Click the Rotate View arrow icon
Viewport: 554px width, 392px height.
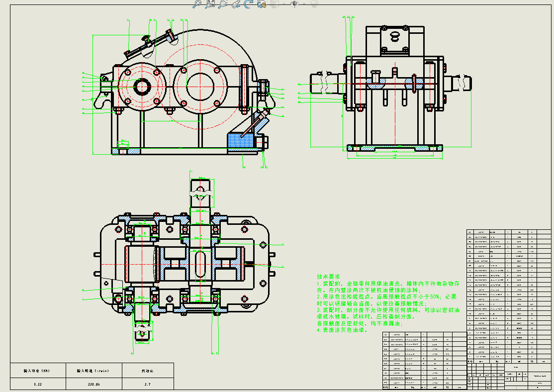pyautogui.click(x=249, y=4)
